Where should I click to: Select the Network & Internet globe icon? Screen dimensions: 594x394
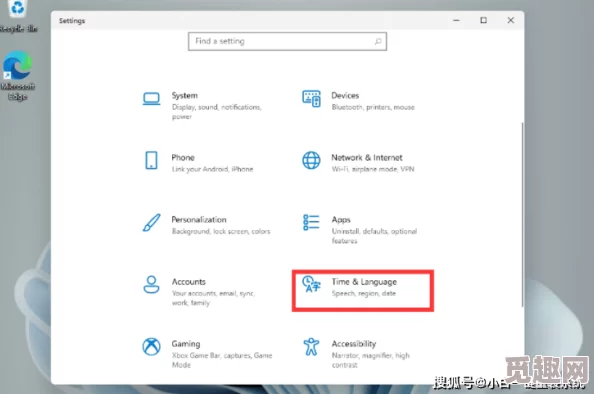[311, 160]
